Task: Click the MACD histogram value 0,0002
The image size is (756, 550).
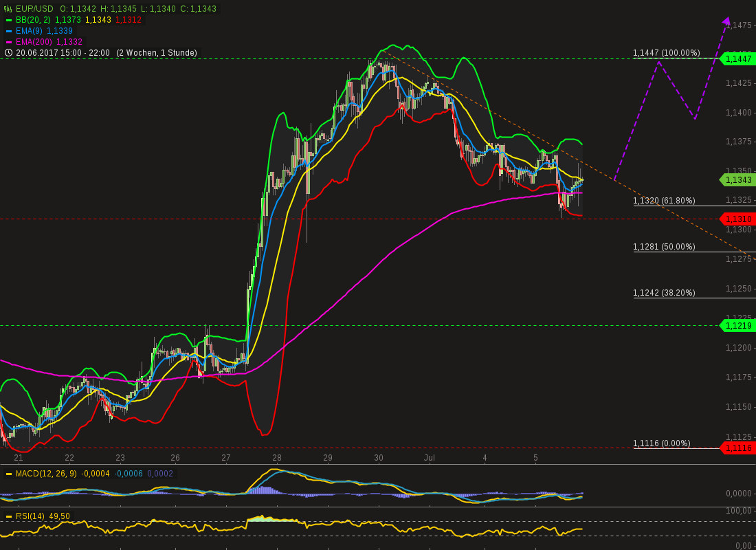Action: tap(160, 474)
